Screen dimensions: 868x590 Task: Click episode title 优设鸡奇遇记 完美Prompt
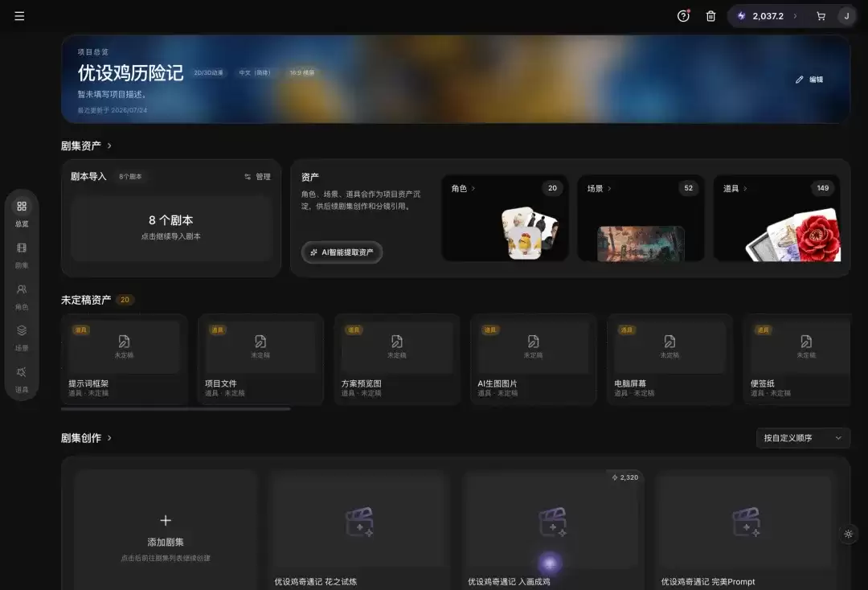(708, 582)
